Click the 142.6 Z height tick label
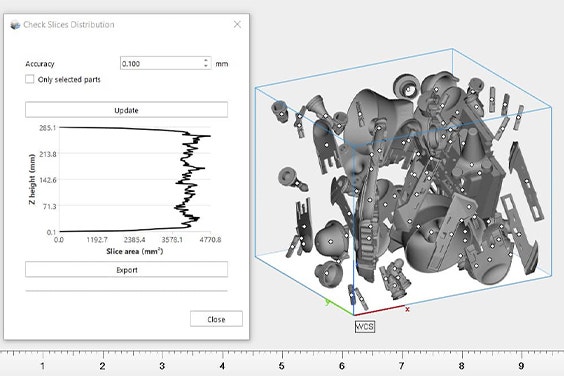The height and width of the screenshot is (376, 564). (47, 180)
